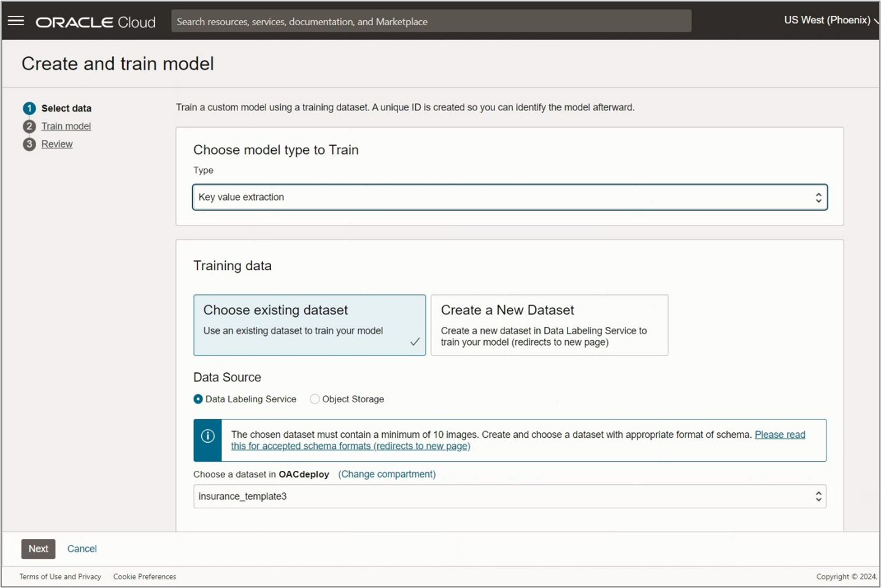Click the info icon in the dataset notice

pyautogui.click(x=208, y=436)
